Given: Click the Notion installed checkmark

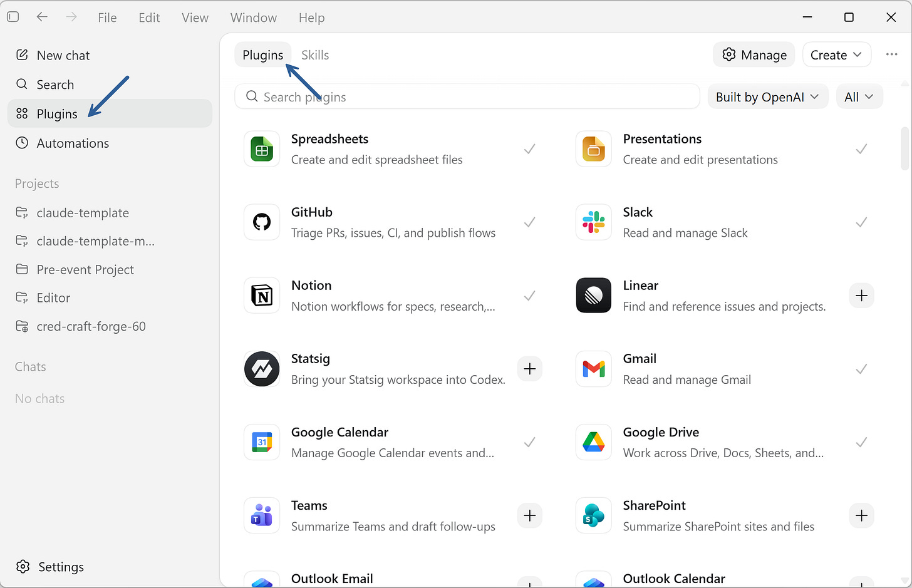Looking at the screenshot, I should point(529,296).
